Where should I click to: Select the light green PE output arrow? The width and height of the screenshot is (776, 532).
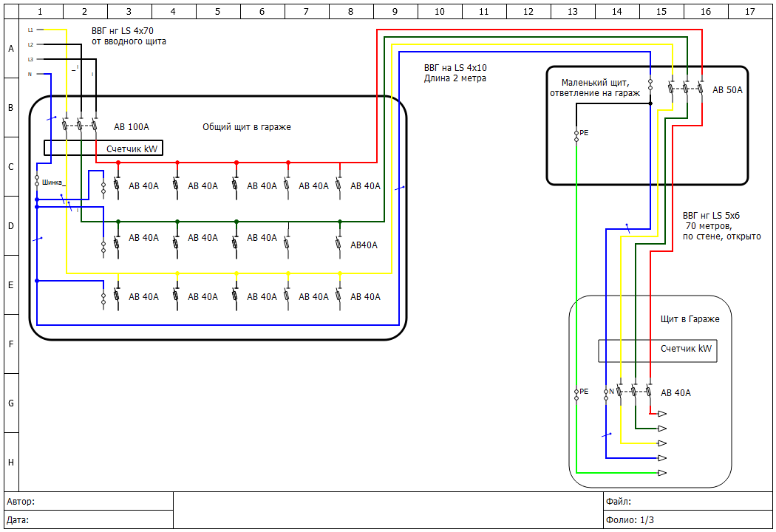[x=662, y=473]
